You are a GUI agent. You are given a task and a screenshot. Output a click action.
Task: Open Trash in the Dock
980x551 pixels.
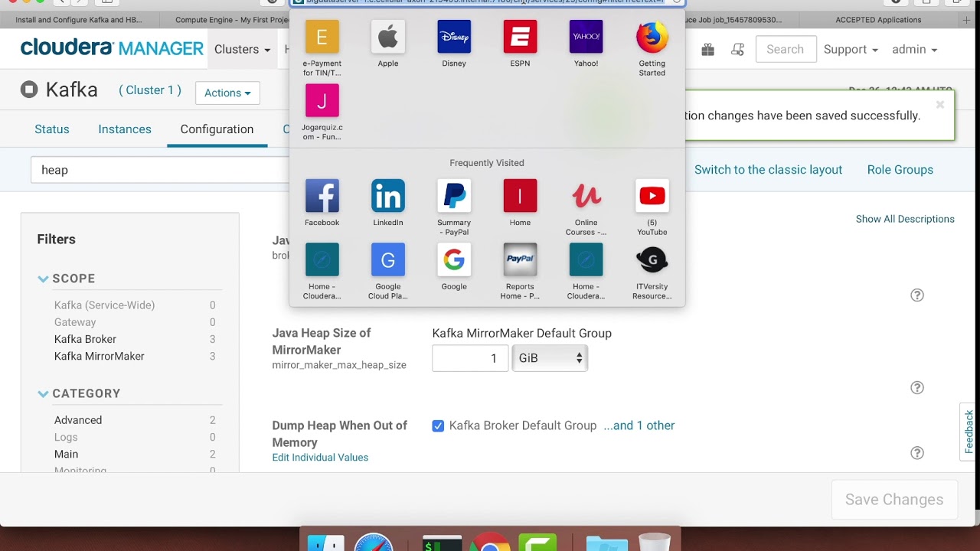[655, 542]
